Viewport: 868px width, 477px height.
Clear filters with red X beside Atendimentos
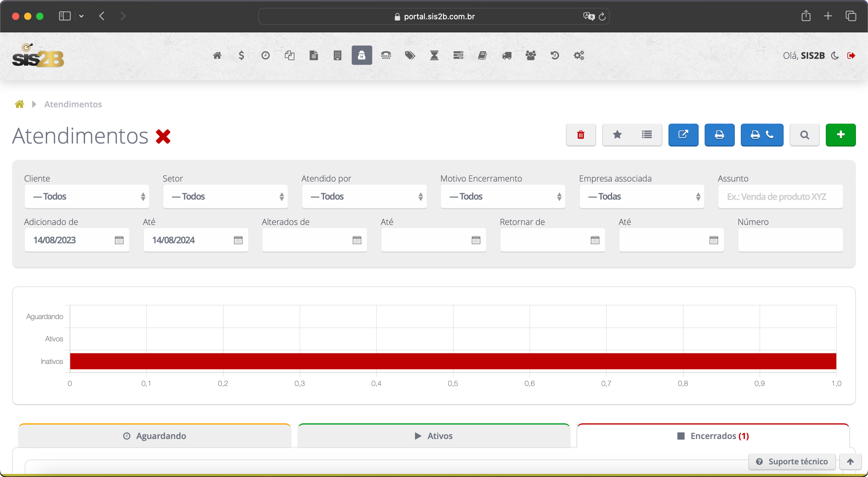[163, 136]
